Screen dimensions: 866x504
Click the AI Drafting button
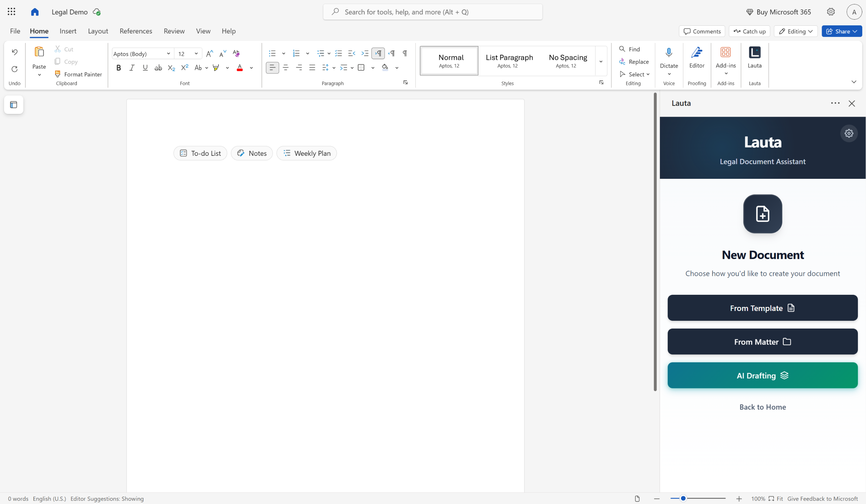click(762, 375)
